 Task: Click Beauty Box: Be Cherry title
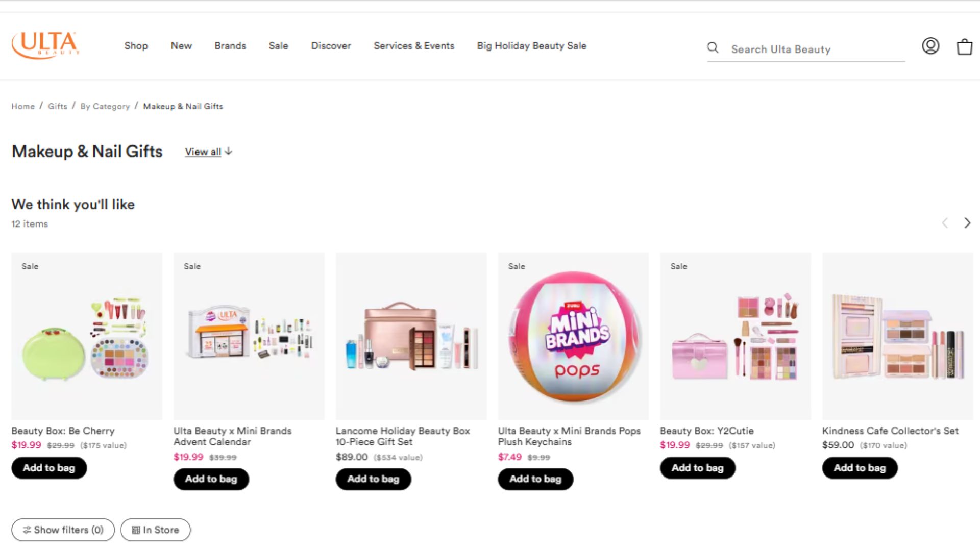(x=63, y=431)
